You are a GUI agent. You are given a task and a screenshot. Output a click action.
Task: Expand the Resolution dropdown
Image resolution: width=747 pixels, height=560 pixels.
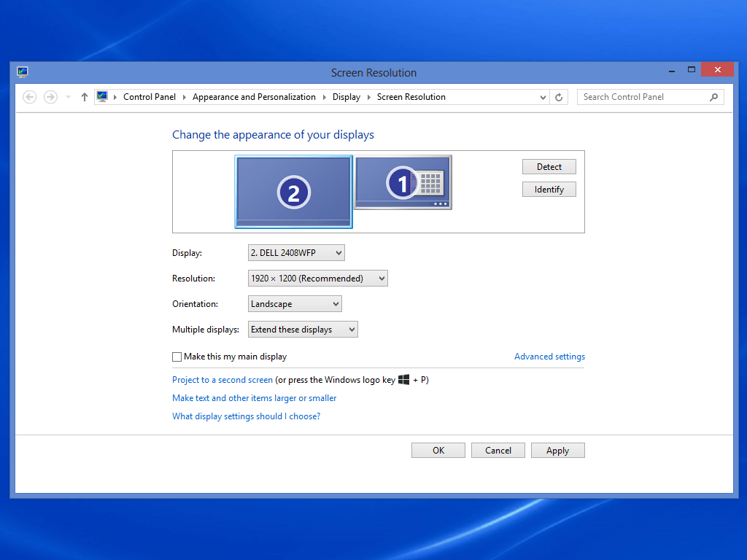tap(318, 279)
